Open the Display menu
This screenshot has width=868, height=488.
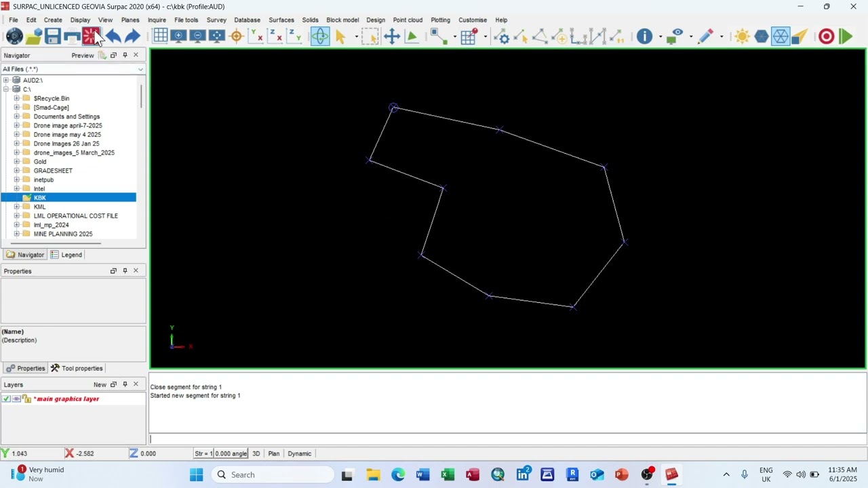coord(80,20)
